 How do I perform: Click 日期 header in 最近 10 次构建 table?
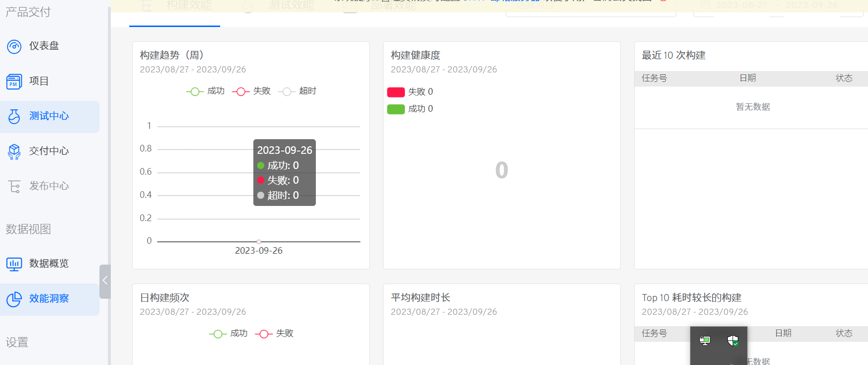point(748,78)
